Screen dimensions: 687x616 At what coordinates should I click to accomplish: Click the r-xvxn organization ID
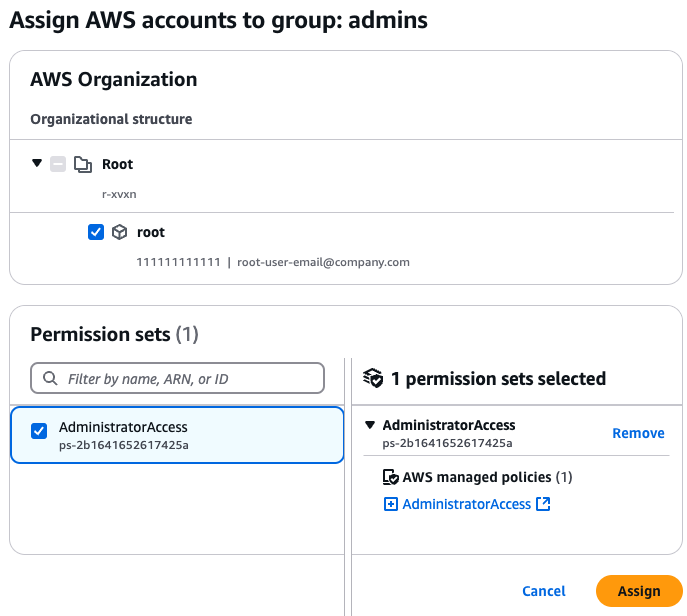click(x=119, y=194)
